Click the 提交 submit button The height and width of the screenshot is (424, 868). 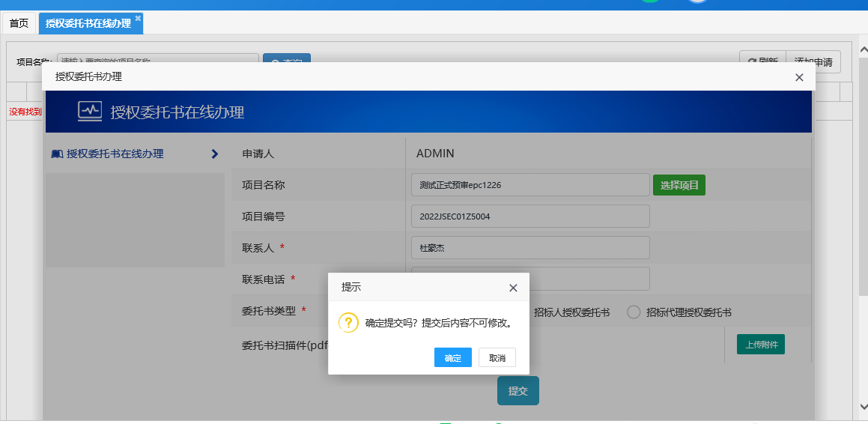coord(518,391)
